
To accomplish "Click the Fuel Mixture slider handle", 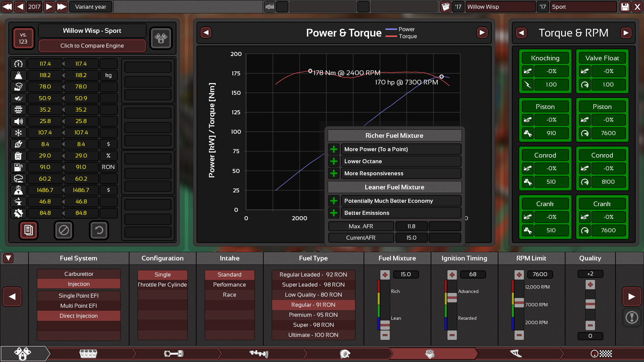I will [385, 324].
